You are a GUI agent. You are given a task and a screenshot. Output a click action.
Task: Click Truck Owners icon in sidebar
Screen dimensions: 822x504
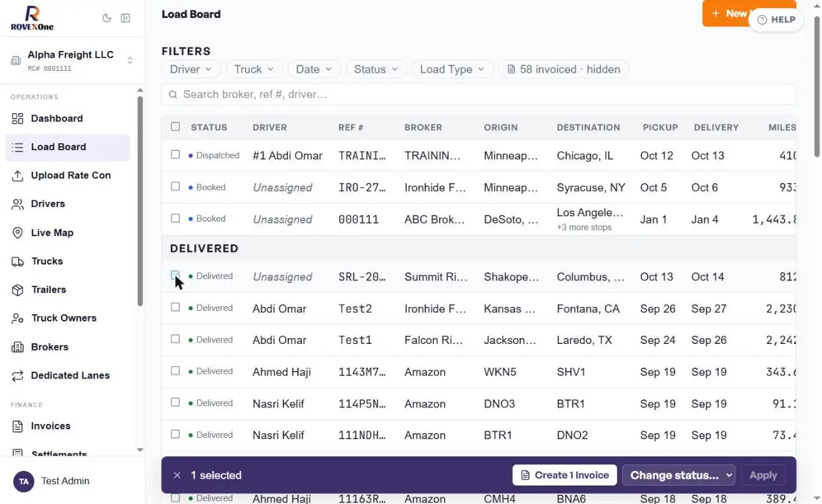[x=18, y=318]
